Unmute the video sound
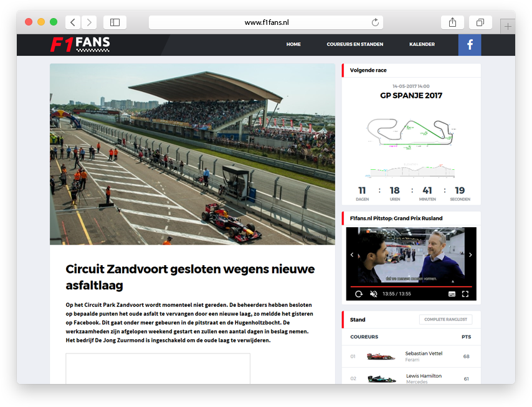The height and width of the screenshot is (407, 532). click(374, 294)
